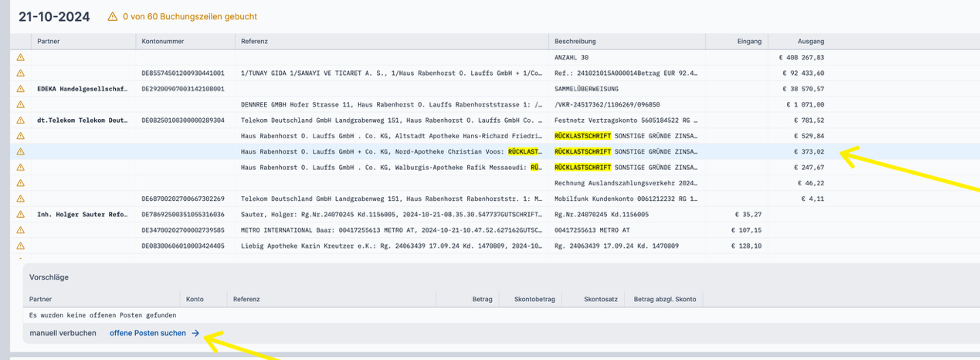Click the arrow next to offene Posten suchen
The height and width of the screenshot is (360, 980).
[x=195, y=333]
